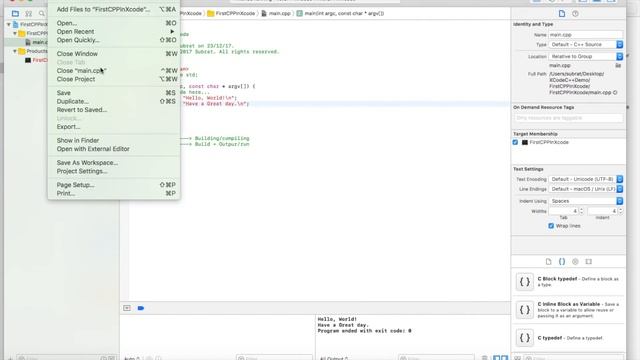Choose Close "main.cpp" menu item
The height and width of the screenshot is (360, 640).
pos(114,71)
